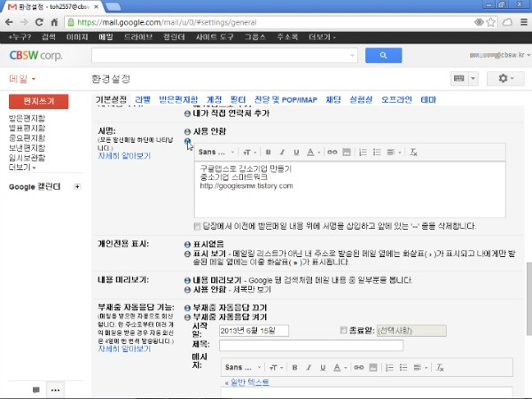Switch to the '전달 및 POP/IMAP' tab
Image resolution: width=532 pixels, height=399 pixels.
[286, 99]
